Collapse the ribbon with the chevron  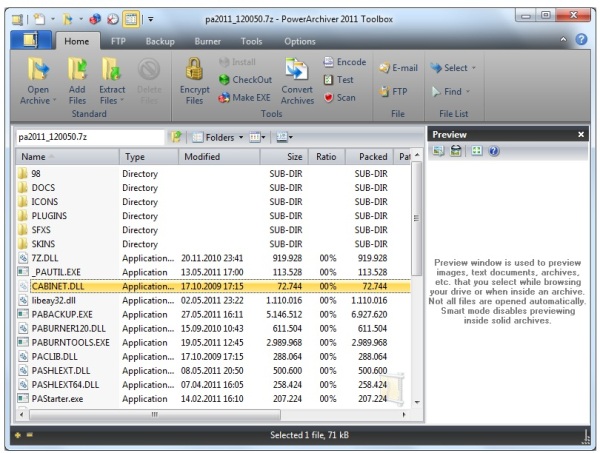pos(563,39)
